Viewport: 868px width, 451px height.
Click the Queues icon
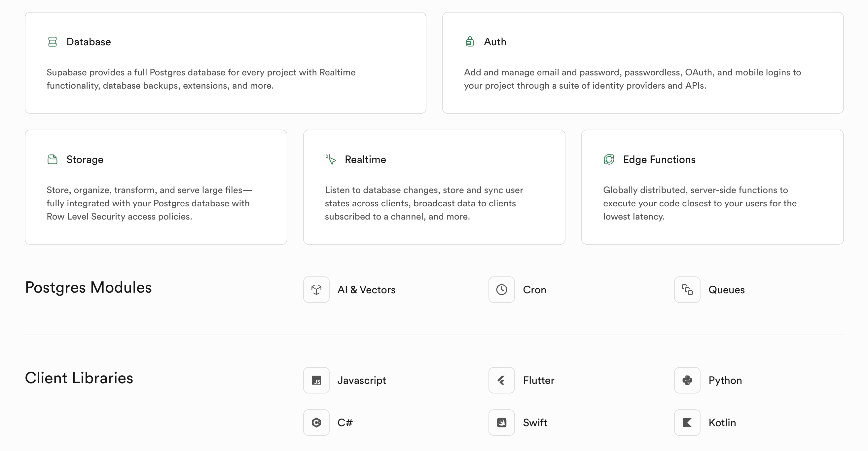[687, 290]
